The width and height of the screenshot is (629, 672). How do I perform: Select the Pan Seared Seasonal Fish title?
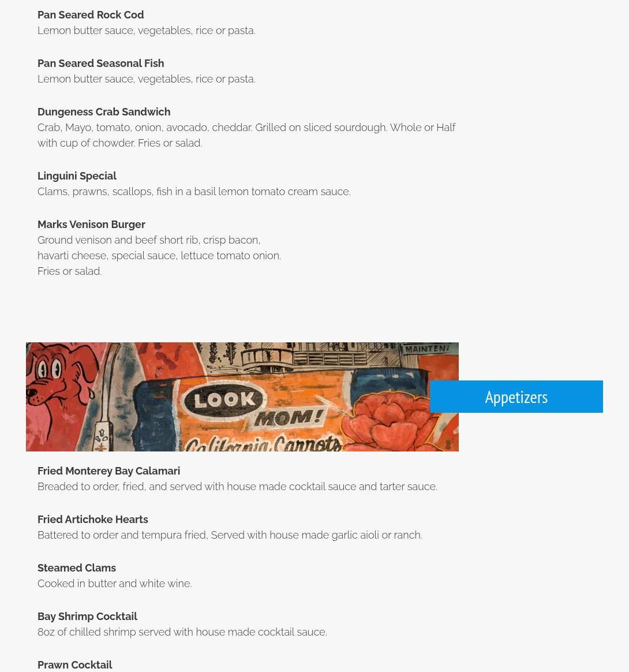100,64
